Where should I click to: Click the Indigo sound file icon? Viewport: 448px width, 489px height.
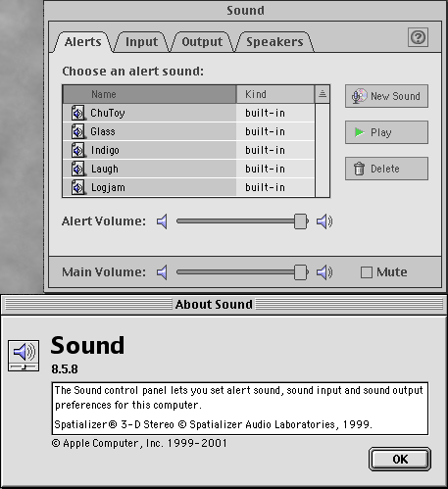78,150
